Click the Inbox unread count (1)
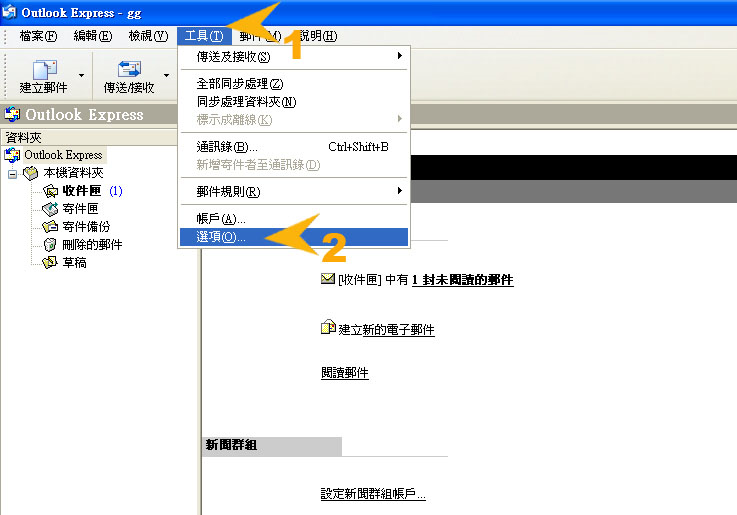This screenshot has width=737, height=515. coord(116,191)
